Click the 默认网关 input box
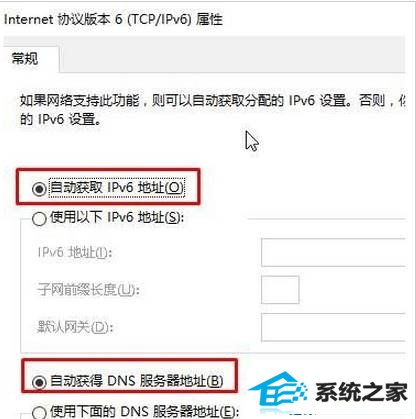Screen dimensions: 416x419 (x=333, y=327)
